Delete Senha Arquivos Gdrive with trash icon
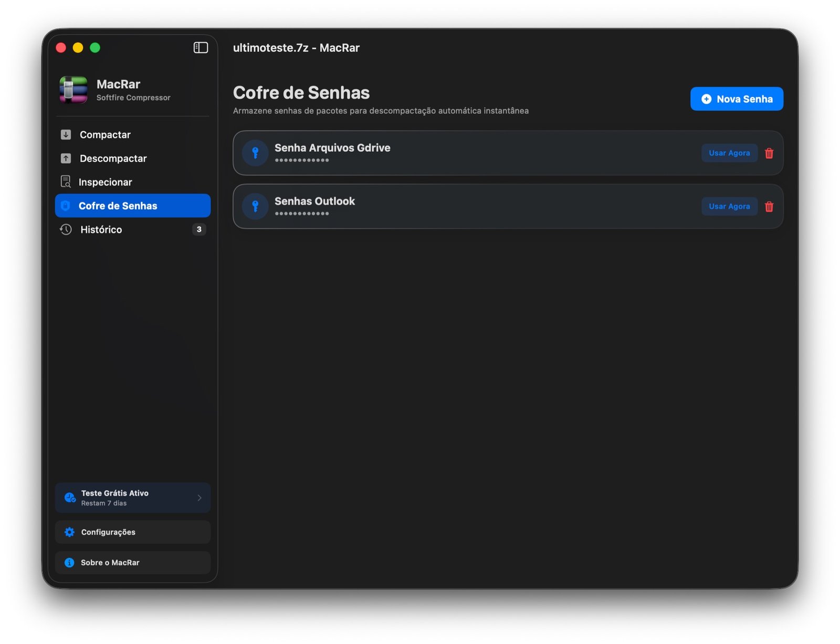840x644 pixels. click(769, 153)
